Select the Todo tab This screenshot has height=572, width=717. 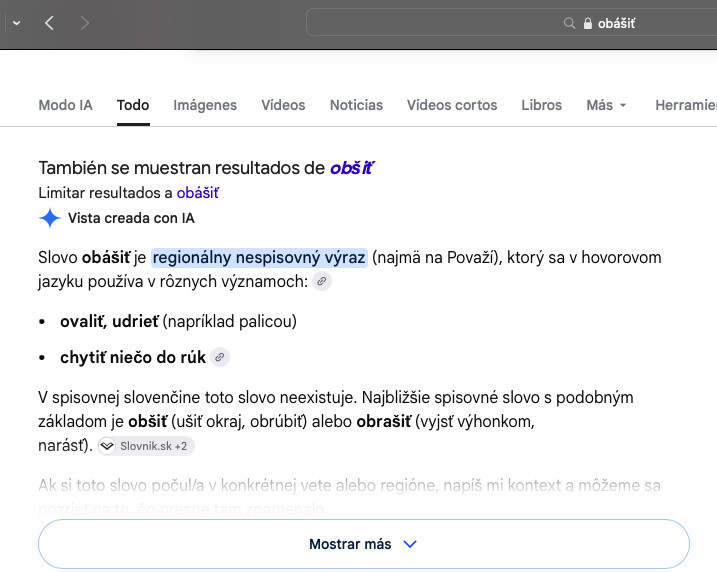[133, 105]
